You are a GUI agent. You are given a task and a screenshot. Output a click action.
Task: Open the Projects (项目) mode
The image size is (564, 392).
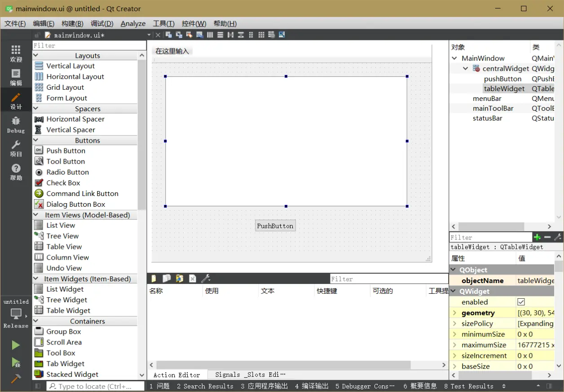[16, 148]
